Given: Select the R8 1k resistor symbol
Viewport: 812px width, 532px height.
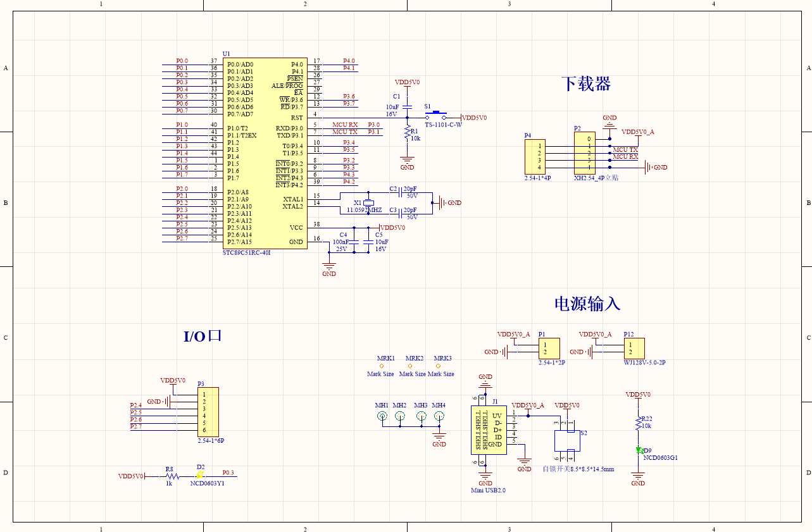Looking at the screenshot, I should [170, 476].
